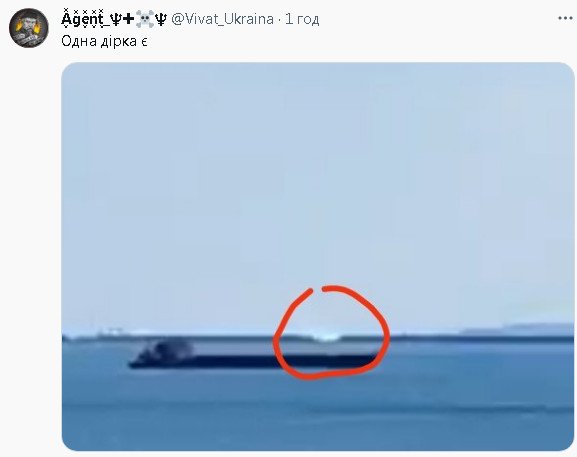Open the three-dot more options menu
The height and width of the screenshot is (457, 577).
pos(565,18)
